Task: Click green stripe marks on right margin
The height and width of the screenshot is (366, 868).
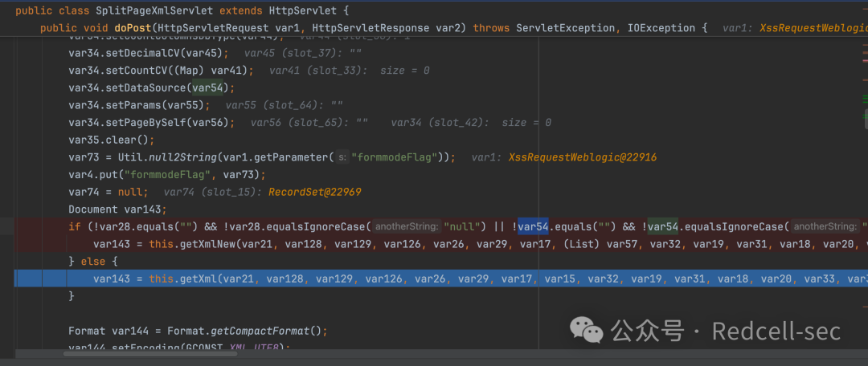Action: point(866,99)
